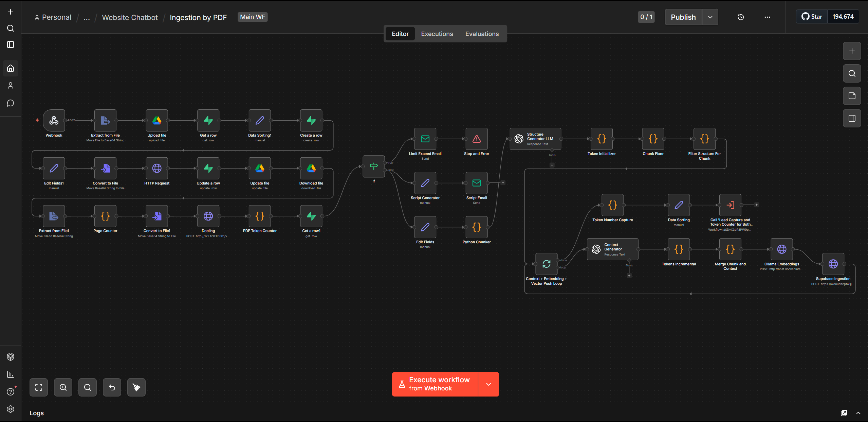This screenshot has height=422, width=868.
Task: Expand the Publish options dropdown
Action: [x=710, y=17]
